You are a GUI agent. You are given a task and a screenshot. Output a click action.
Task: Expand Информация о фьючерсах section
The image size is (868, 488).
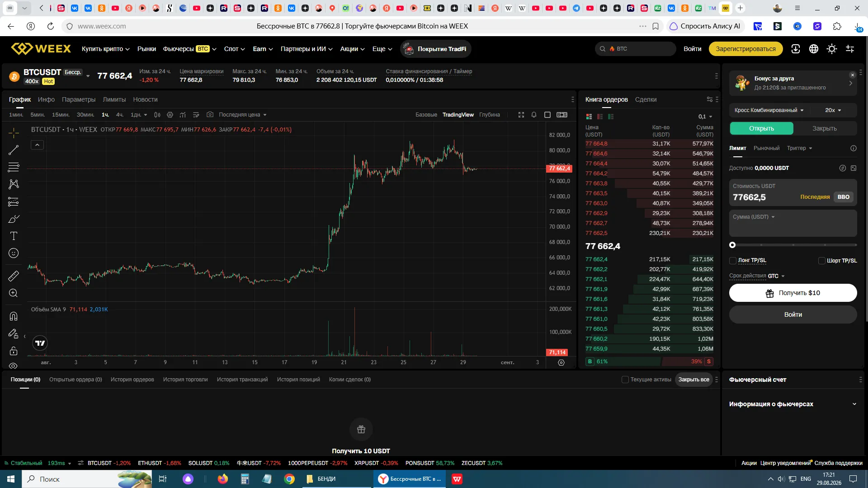tap(793, 404)
